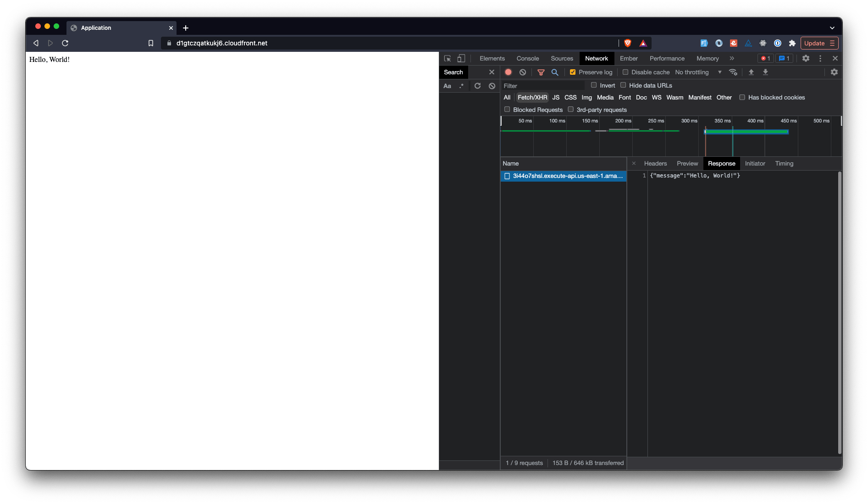
Task: Check Hide data URLs
Action: (x=623, y=85)
